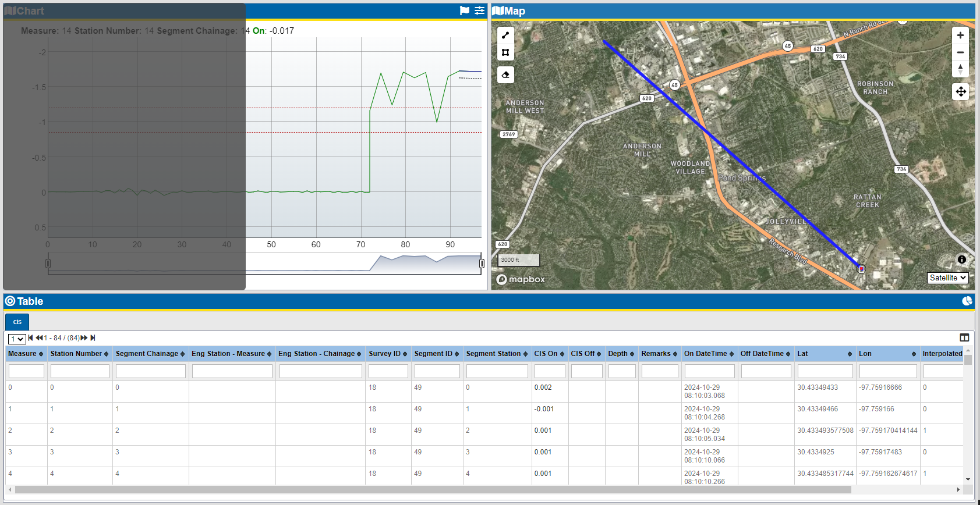
Task: Click Lon cell -97.759166
Action: point(876,409)
